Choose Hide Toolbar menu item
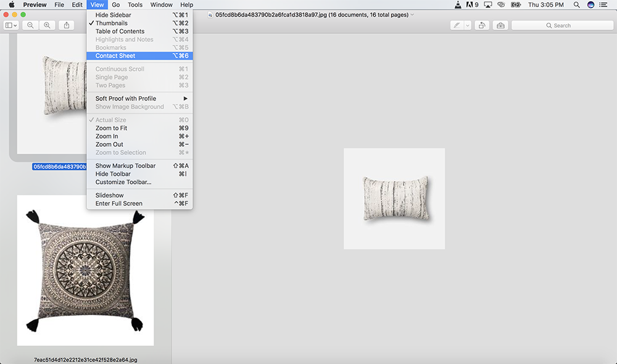The width and height of the screenshot is (617, 364). click(x=139, y=174)
